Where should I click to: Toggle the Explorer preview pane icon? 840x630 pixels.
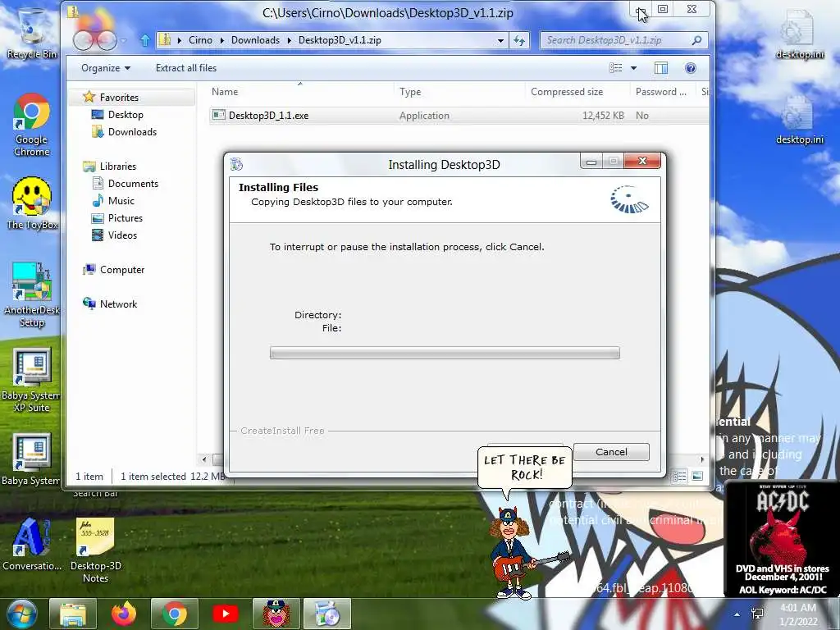(661, 68)
